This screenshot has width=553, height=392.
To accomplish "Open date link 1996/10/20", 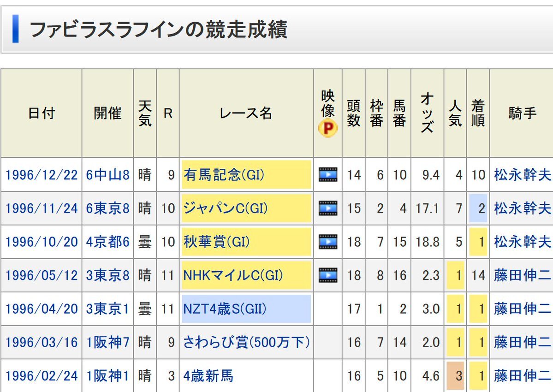I will tap(41, 242).
